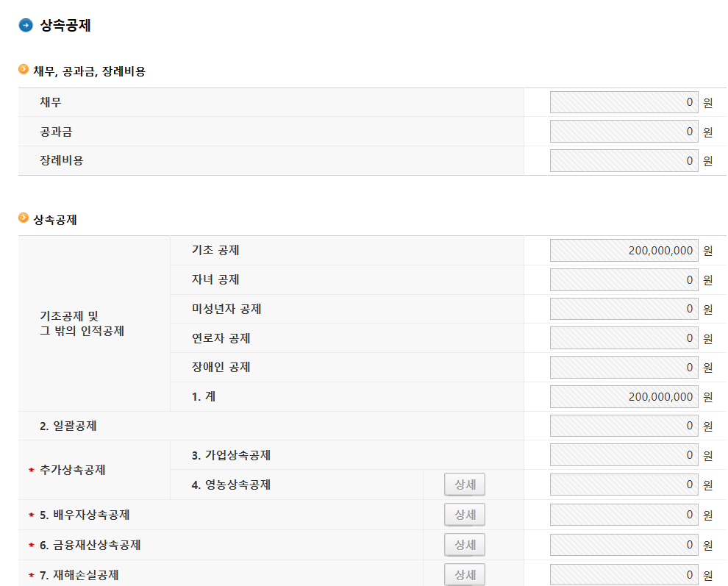The width and height of the screenshot is (728, 586).
Task: Click the blue arrow icon beside 상속공제 title
Action: point(26,26)
